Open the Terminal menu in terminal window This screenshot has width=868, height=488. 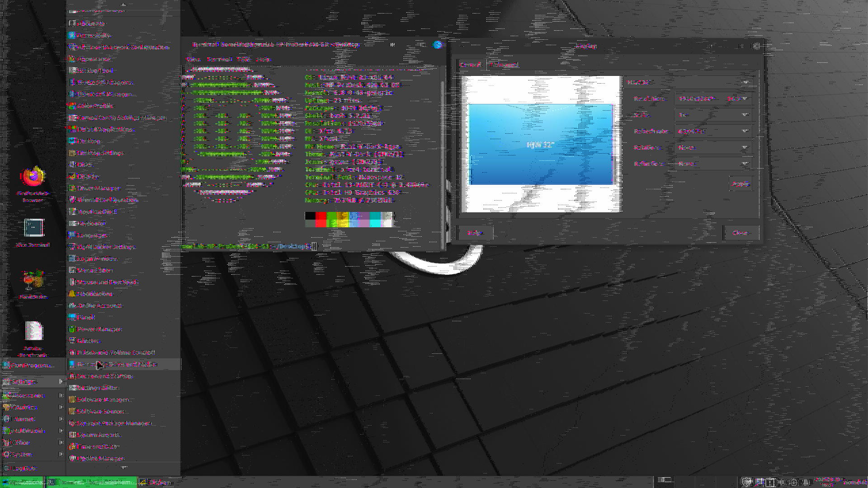(219, 59)
